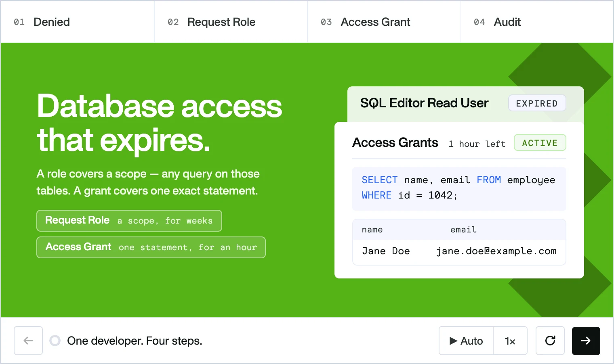Choose Access Grant one statement button
Viewport: 614px width, 364px height.
coord(151,247)
